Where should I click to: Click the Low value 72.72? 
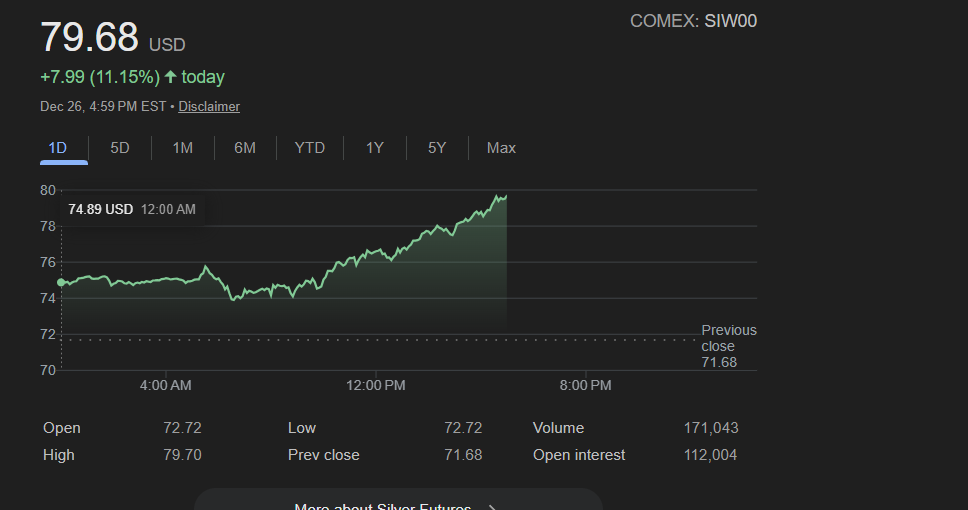[463, 428]
